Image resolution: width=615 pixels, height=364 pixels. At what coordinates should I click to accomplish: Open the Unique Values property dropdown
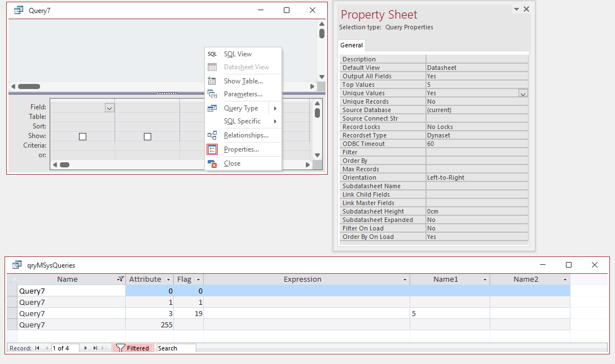(x=523, y=93)
